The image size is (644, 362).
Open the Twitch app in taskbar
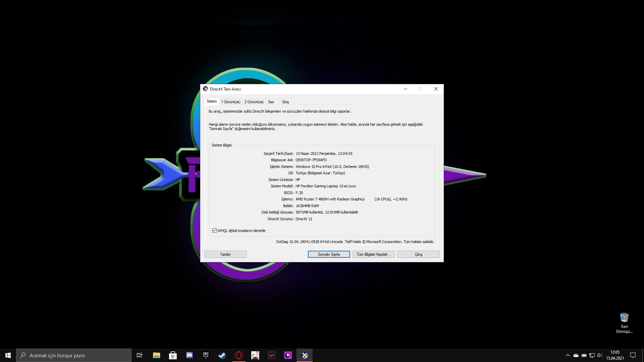pyautogui.click(x=288, y=355)
